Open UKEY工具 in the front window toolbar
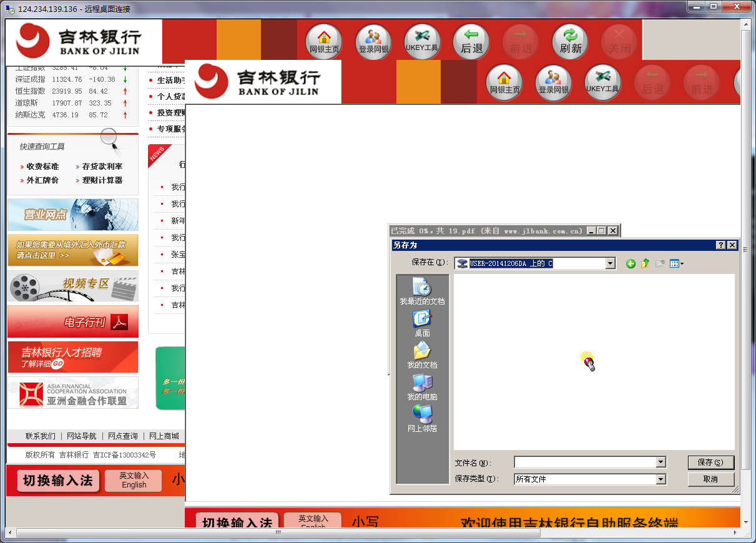The height and width of the screenshot is (543, 756). 602,82
